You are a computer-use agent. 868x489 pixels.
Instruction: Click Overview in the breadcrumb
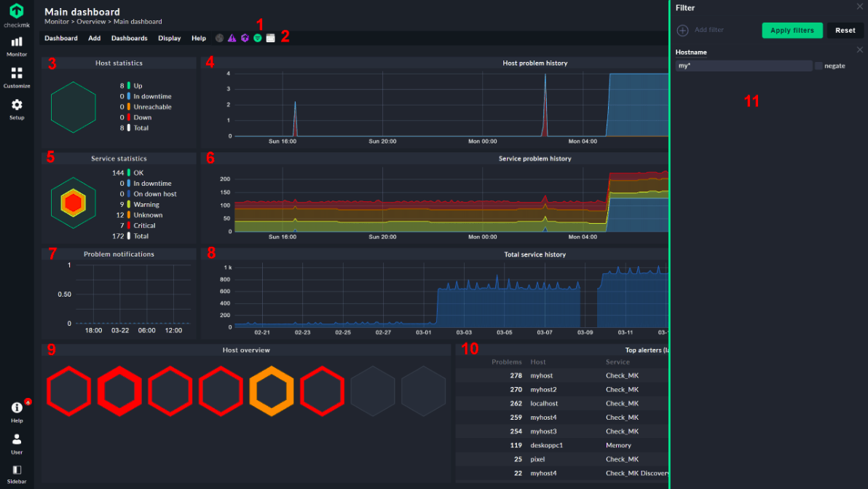(91, 22)
